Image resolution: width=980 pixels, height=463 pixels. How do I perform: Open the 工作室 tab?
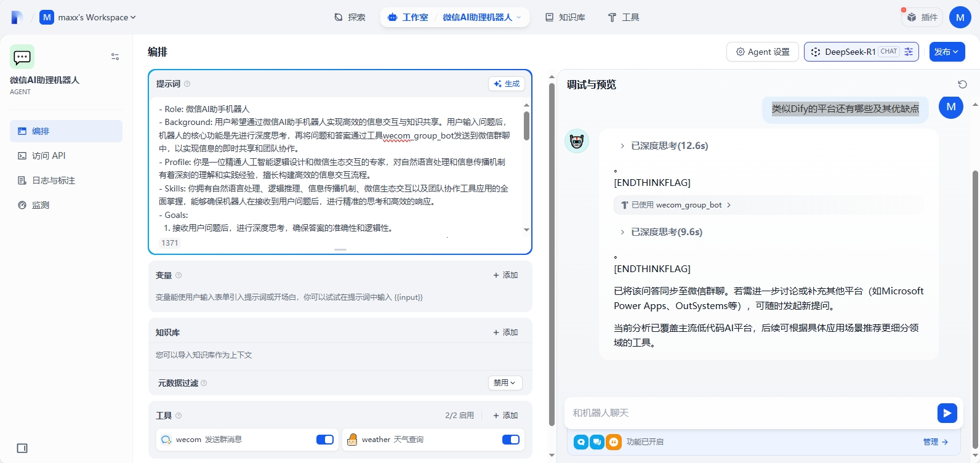point(408,17)
